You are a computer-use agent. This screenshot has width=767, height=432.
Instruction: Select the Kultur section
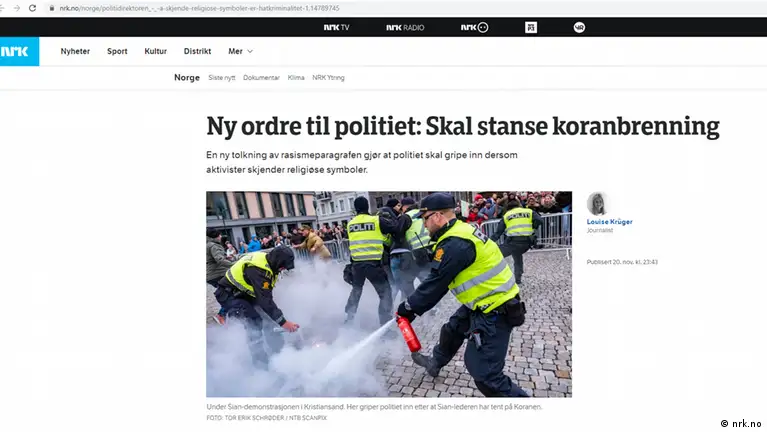click(156, 51)
